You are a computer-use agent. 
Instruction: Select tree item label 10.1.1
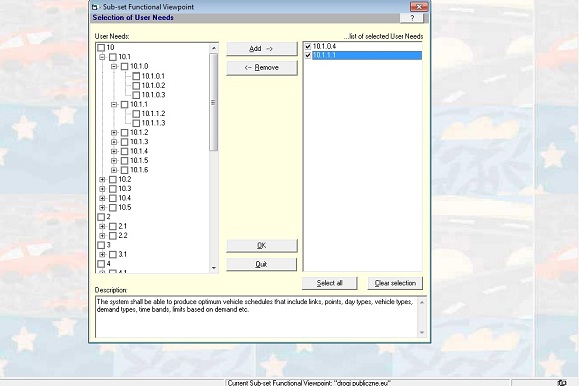pos(139,105)
